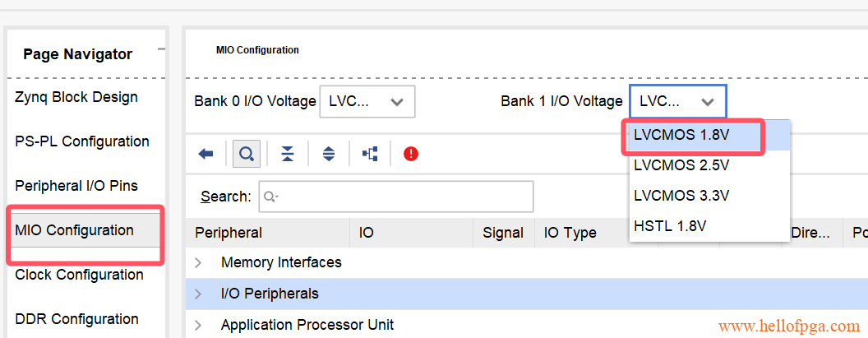This screenshot has height=338, width=868.
Task: Toggle the search magnifier toolbar icon
Action: point(246,154)
